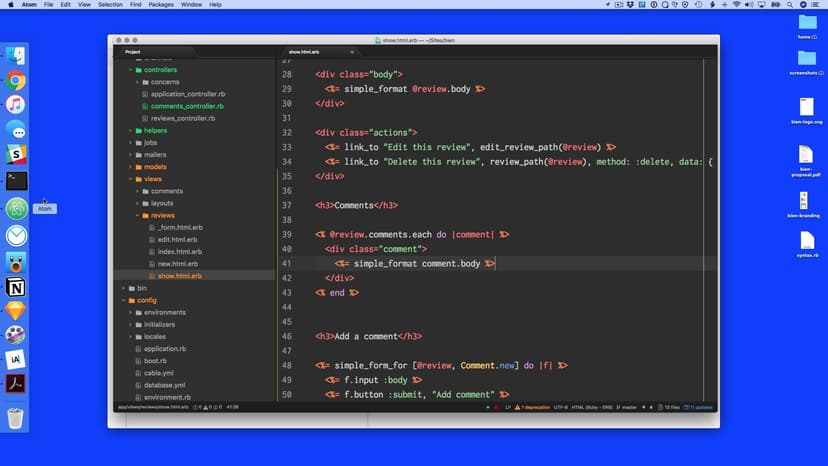Open comments_controller.rb in the tree

click(187, 106)
